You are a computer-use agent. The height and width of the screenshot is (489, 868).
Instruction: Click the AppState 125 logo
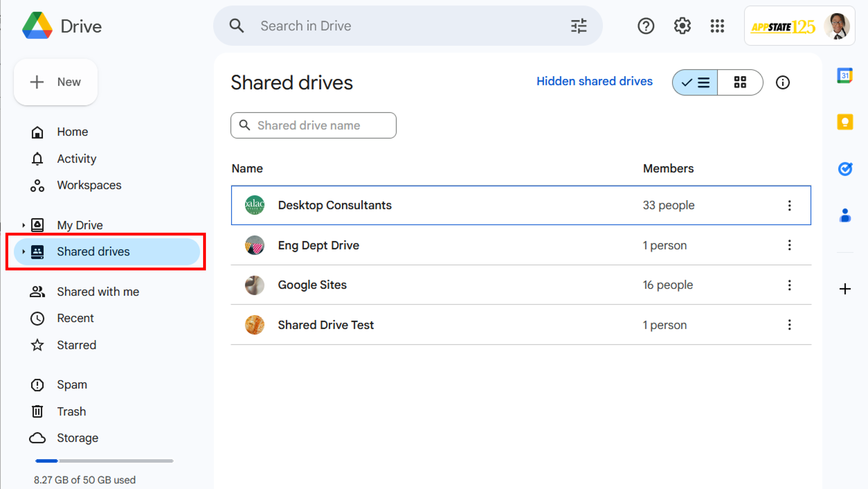click(783, 27)
